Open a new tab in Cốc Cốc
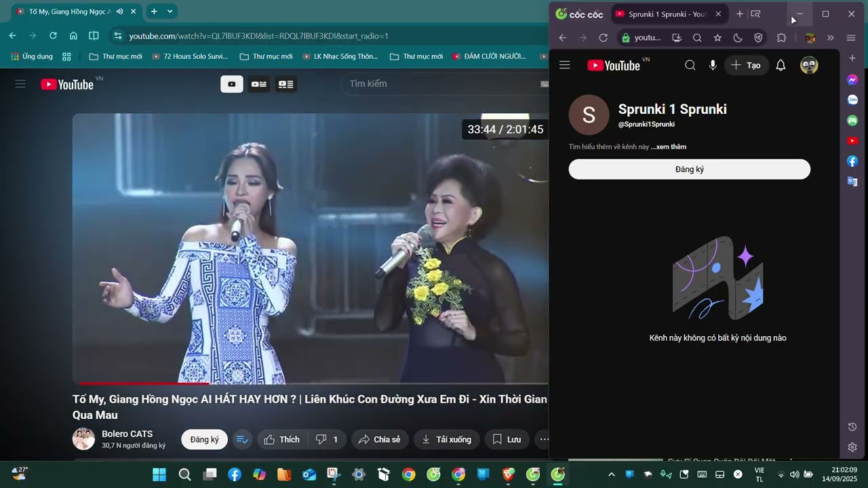 [x=740, y=14]
